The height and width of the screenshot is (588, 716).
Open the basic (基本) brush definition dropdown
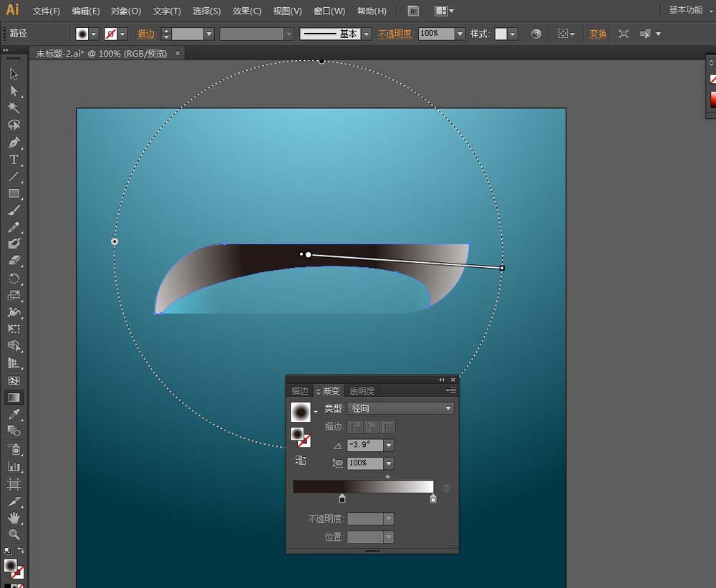366,34
